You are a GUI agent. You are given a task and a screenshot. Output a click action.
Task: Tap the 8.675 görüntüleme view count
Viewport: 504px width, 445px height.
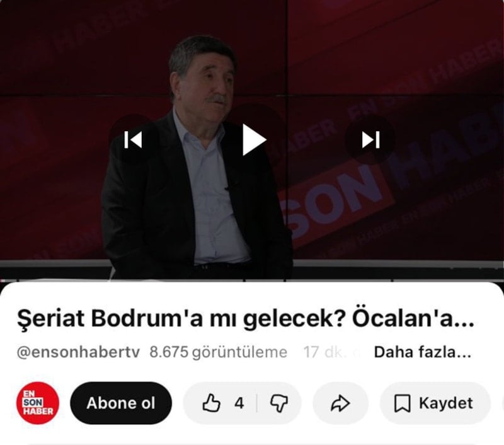(218, 352)
